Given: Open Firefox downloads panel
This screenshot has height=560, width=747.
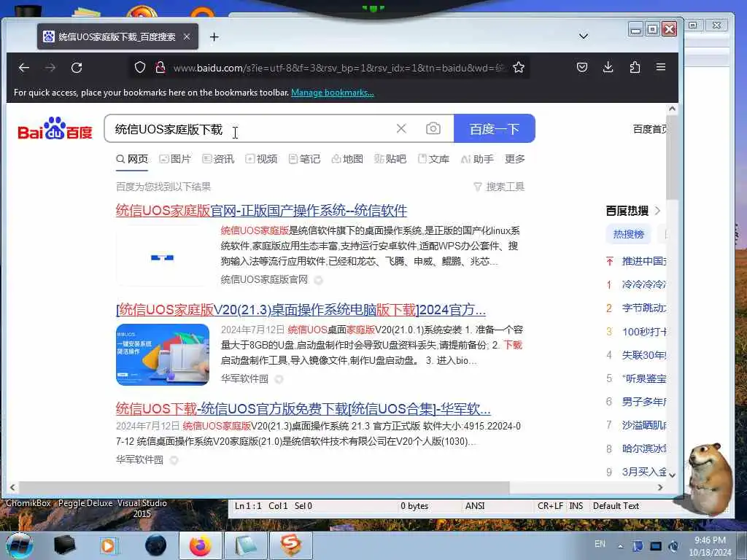Looking at the screenshot, I should point(608,67).
